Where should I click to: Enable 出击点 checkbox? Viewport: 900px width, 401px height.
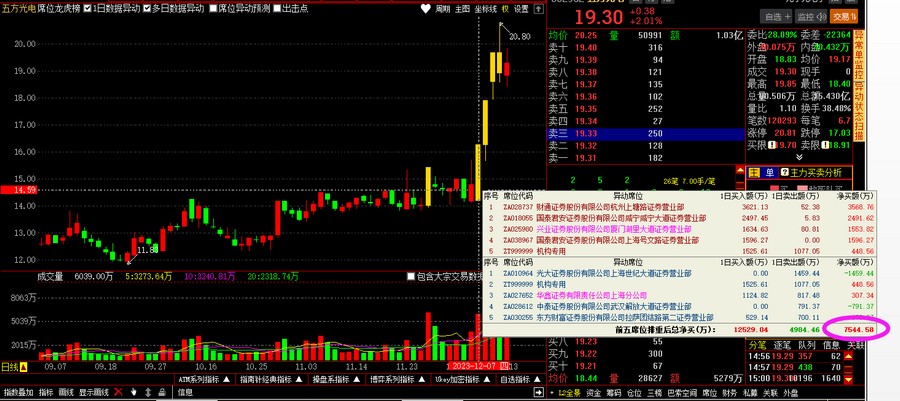pyautogui.click(x=277, y=9)
